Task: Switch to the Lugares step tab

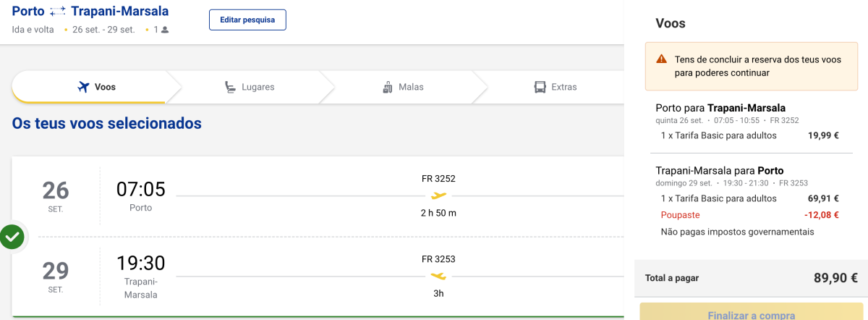Action: (249, 88)
